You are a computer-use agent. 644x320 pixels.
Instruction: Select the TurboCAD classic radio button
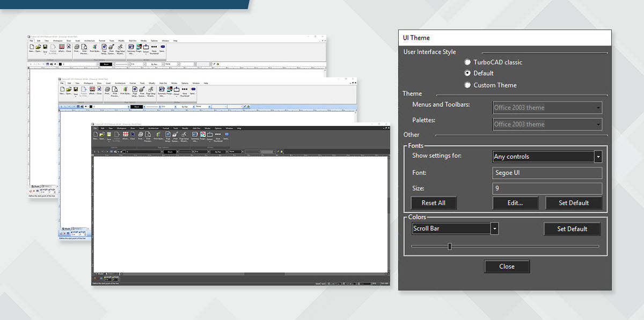pyautogui.click(x=468, y=62)
